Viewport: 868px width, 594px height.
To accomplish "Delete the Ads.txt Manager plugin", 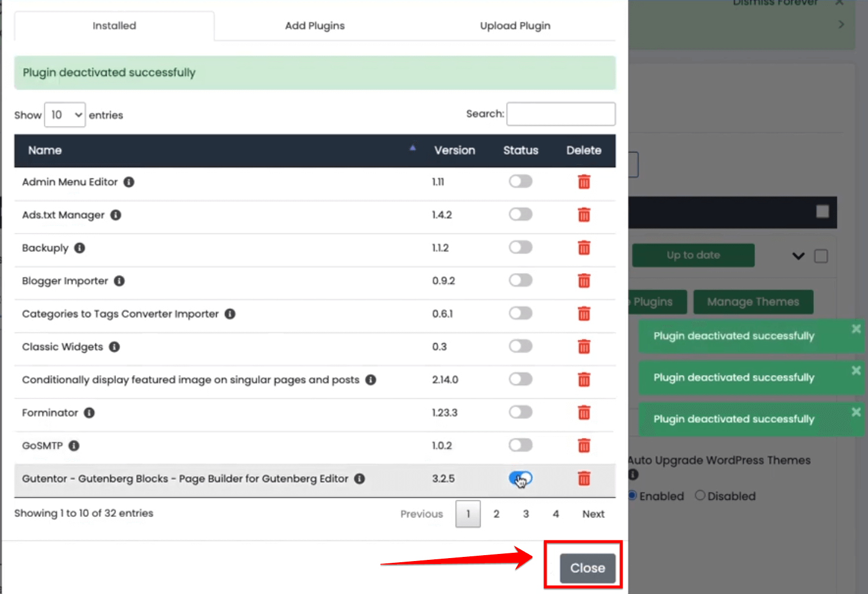I will 584,215.
